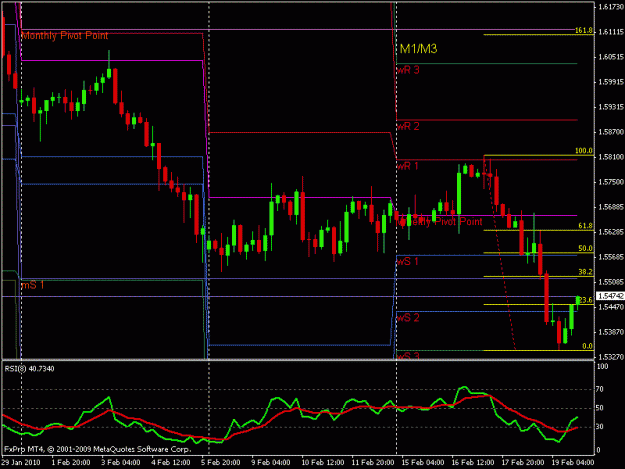Click the 'RSI(8) 40.7340' indicator label
The height and width of the screenshot is (469, 625).
click(x=29, y=369)
